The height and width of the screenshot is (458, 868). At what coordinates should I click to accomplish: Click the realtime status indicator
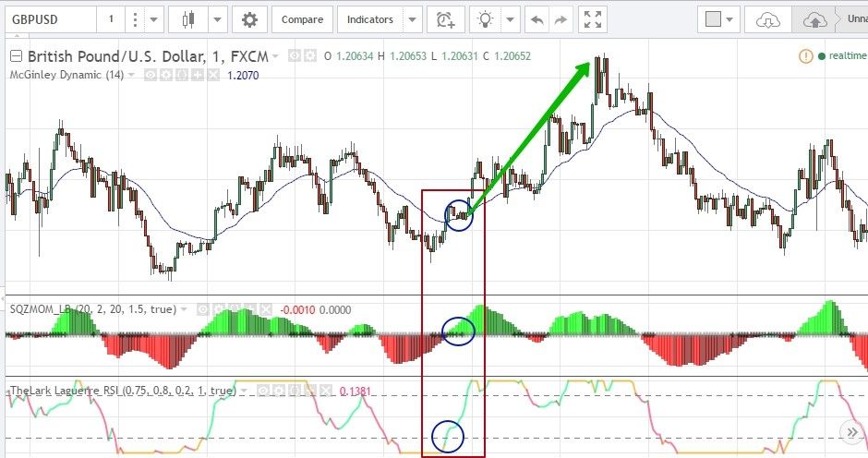[x=842, y=56]
